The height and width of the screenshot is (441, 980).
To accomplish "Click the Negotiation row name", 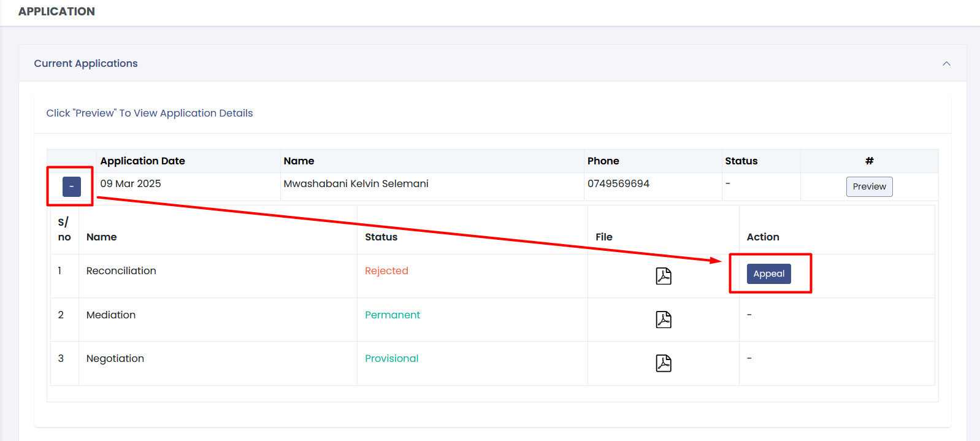I will (x=115, y=358).
